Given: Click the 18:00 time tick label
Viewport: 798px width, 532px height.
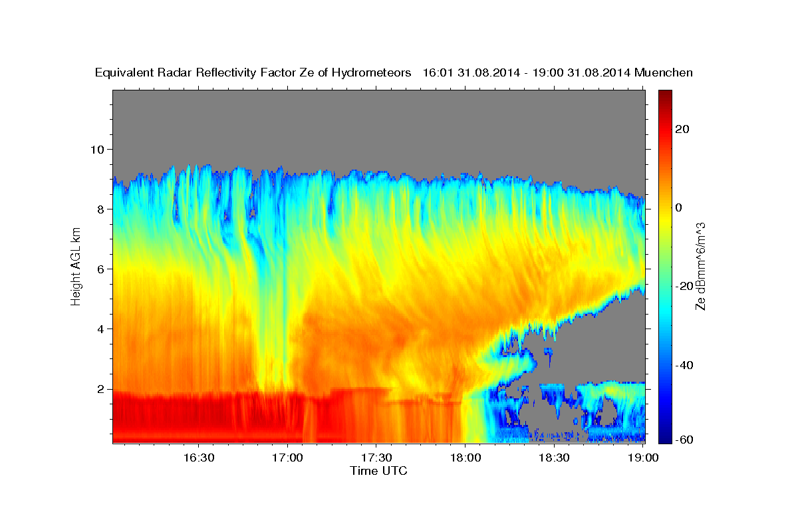Looking at the screenshot, I should (x=465, y=458).
